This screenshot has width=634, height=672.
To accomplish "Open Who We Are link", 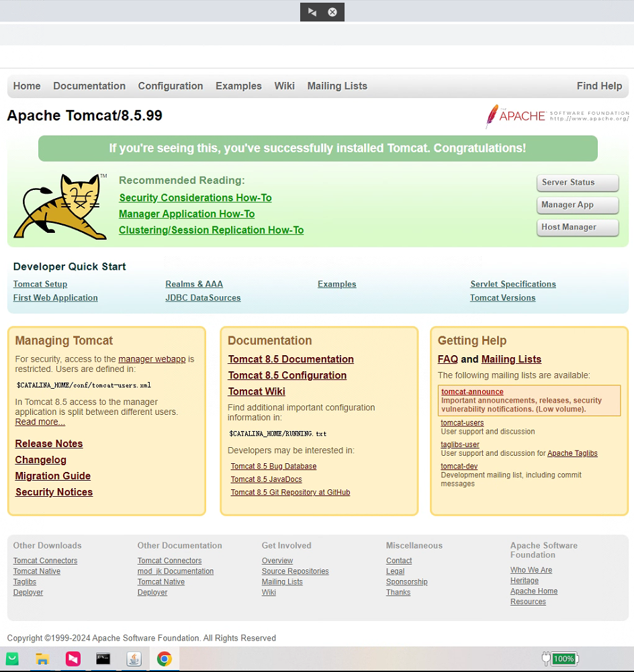I will pyautogui.click(x=531, y=570).
